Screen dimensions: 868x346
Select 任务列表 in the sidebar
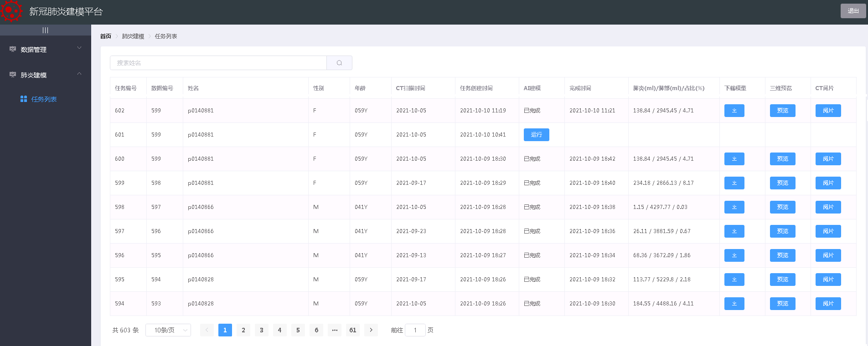point(44,99)
